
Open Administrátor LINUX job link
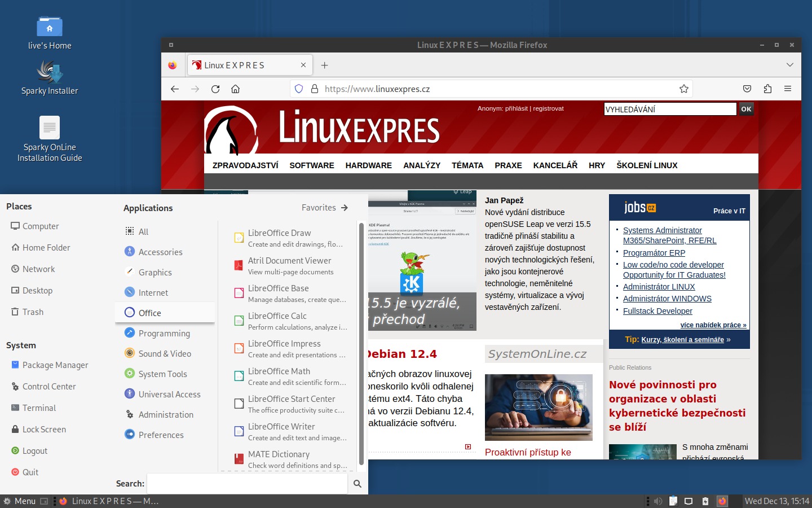(x=659, y=287)
